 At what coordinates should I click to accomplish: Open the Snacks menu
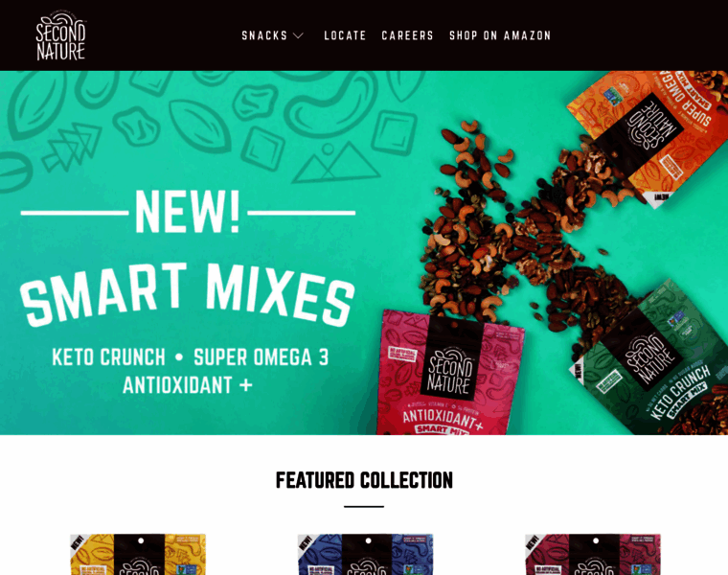[x=264, y=35]
